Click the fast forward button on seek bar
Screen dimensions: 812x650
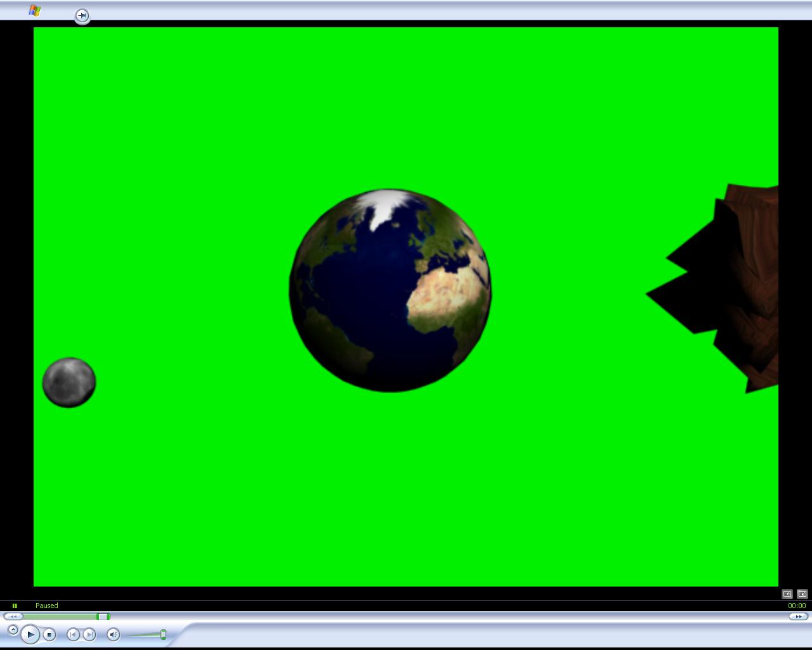(798, 616)
